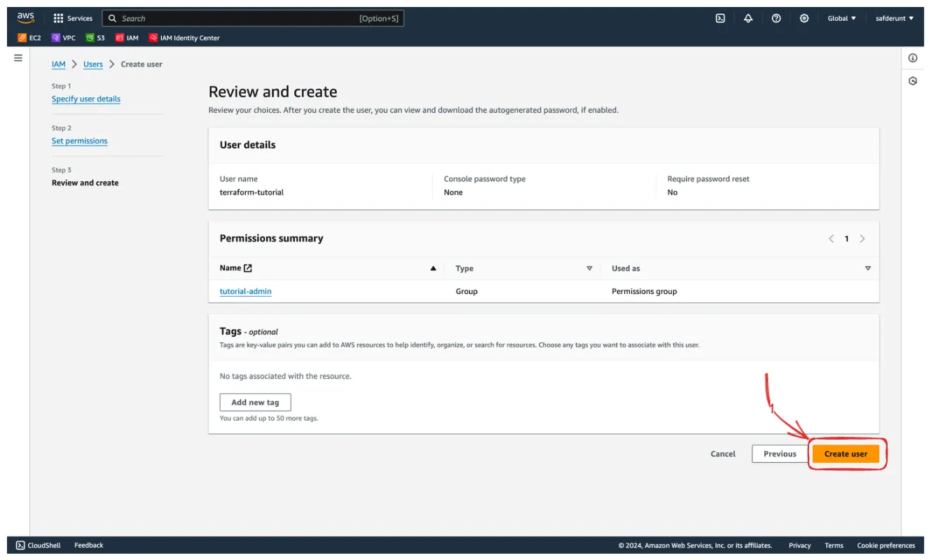Open the tutorial-admin group link

pos(245,291)
